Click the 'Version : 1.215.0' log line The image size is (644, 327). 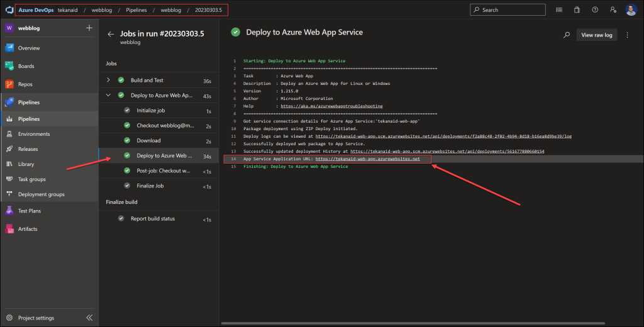pyautogui.click(x=270, y=91)
